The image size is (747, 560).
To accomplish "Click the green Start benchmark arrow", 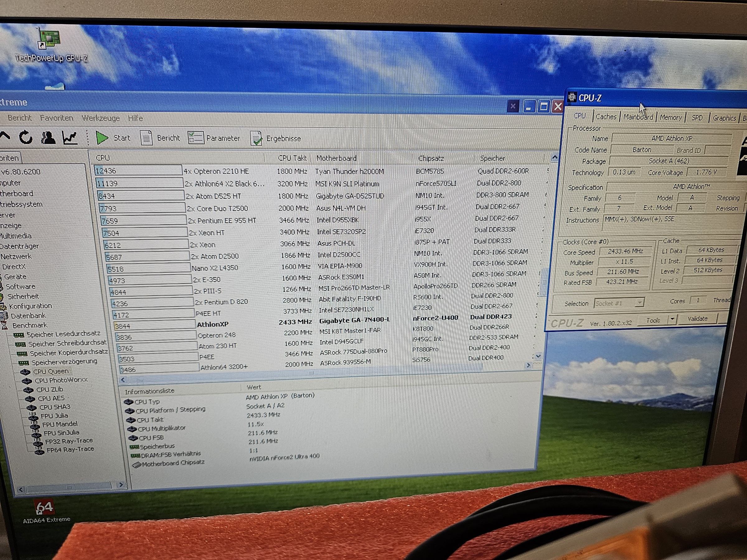I will click(x=102, y=138).
